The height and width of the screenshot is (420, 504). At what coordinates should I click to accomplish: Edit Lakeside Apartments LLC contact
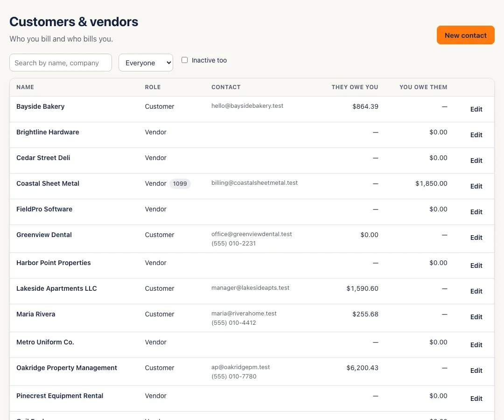[x=476, y=292]
